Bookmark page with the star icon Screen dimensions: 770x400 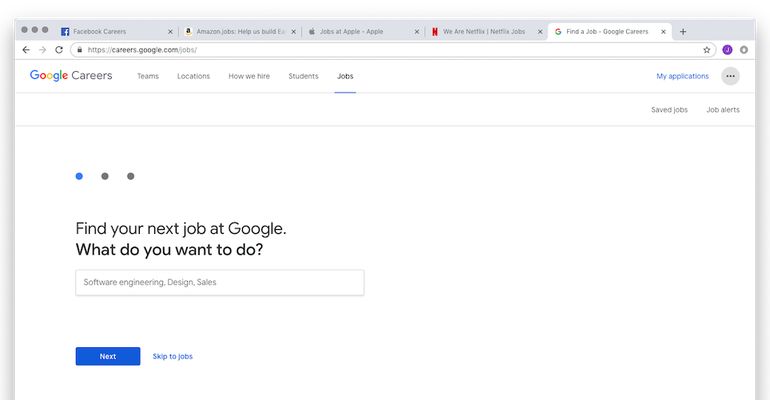pos(707,49)
